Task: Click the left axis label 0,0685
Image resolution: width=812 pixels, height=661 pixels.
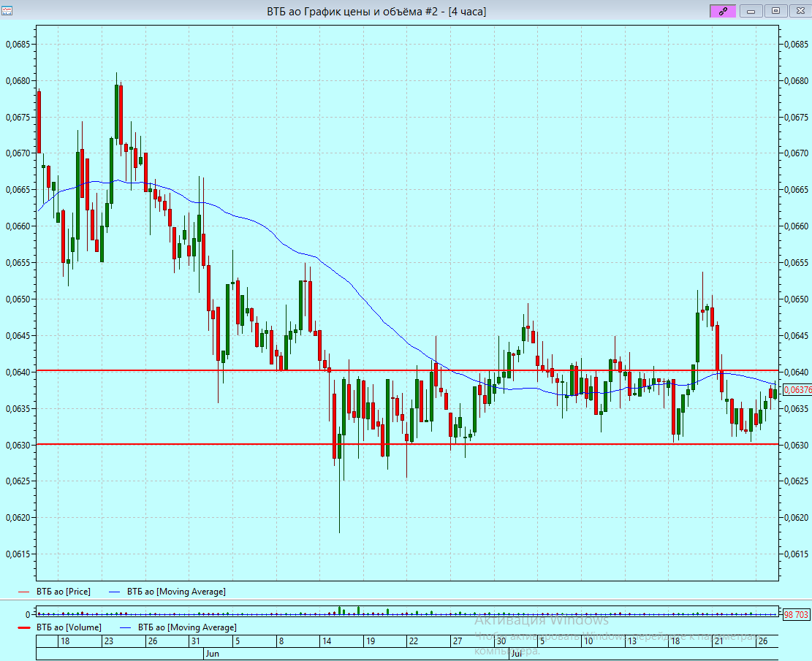Action: [18, 45]
